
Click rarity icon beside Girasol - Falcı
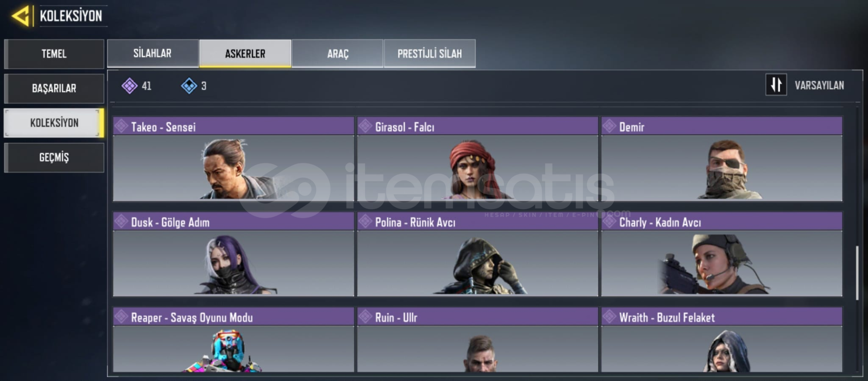click(365, 126)
